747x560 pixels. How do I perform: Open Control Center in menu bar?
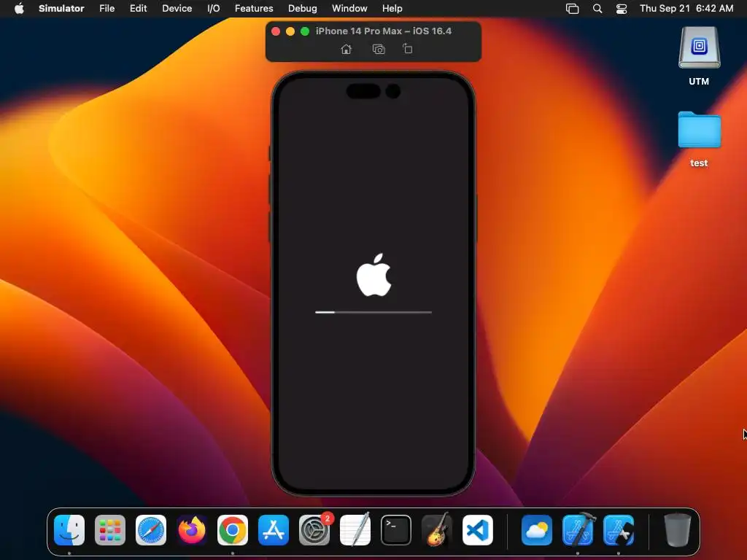point(622,9)
